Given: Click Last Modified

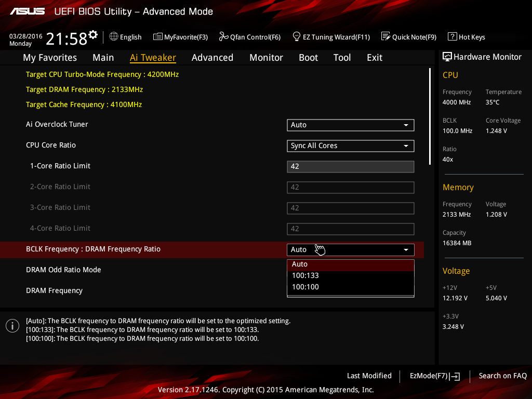Looking at the screenshot, I should [x=369, y=376].
